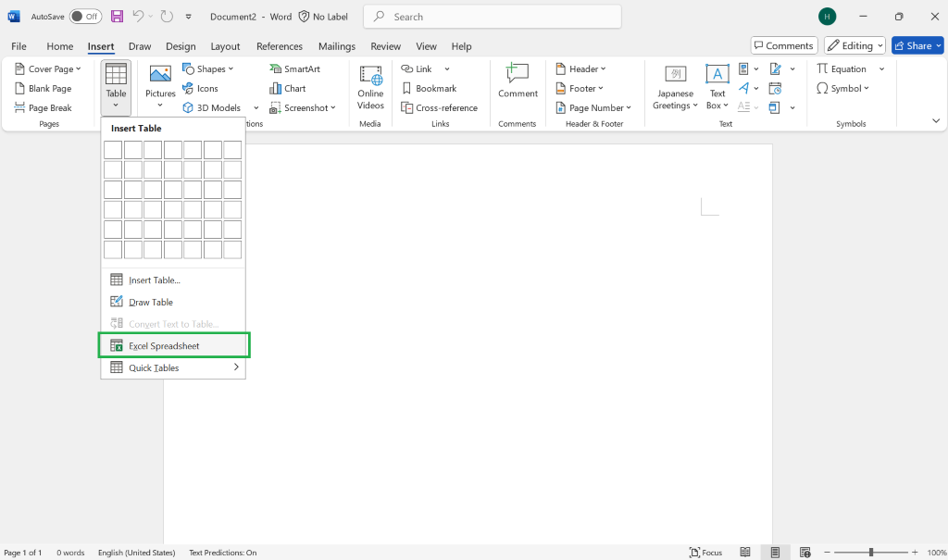Choose Insert Table... from the menu
This screenshot has height=560, width=948.
[x=173, y=280]
